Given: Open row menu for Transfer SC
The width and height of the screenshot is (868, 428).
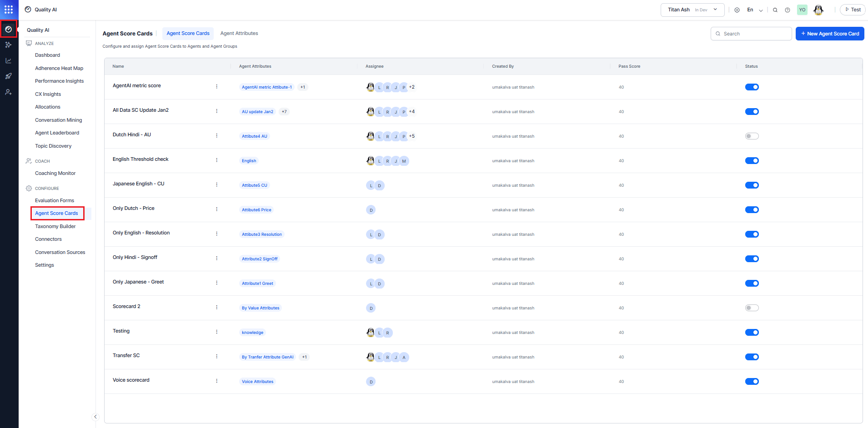Looking at the screenshot, I should [x=216, y=356].
